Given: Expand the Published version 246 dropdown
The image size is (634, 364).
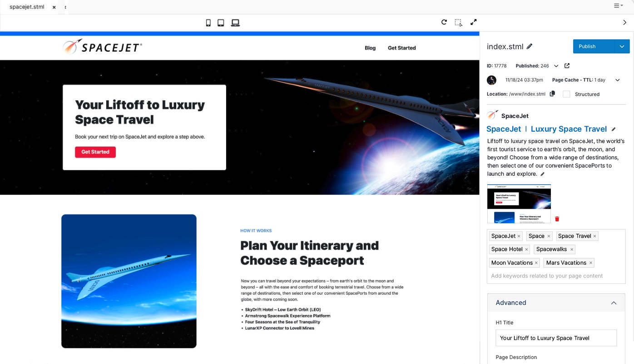Looking at the screenshot, I should pyautogui.click(x=556, y=66).
